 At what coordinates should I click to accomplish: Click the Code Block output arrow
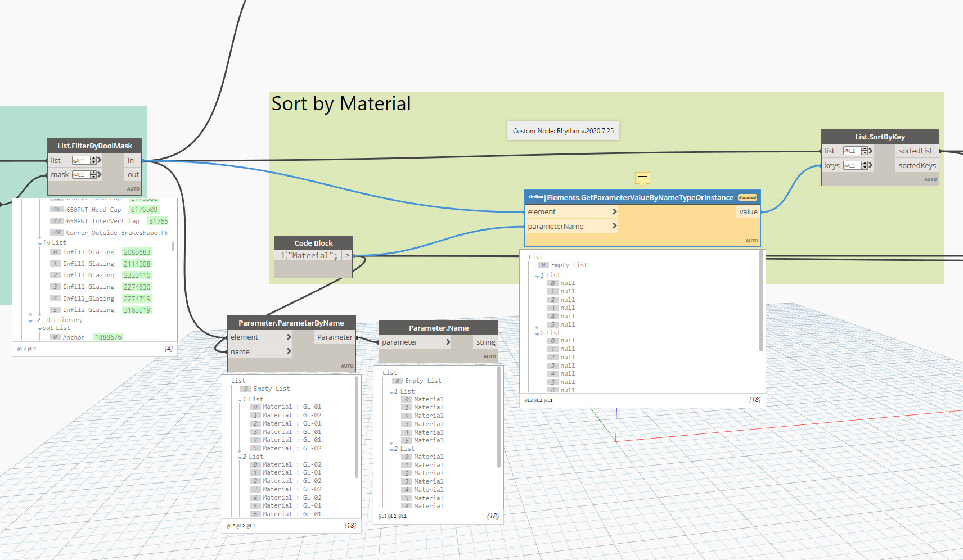click(x=347, y=255)
